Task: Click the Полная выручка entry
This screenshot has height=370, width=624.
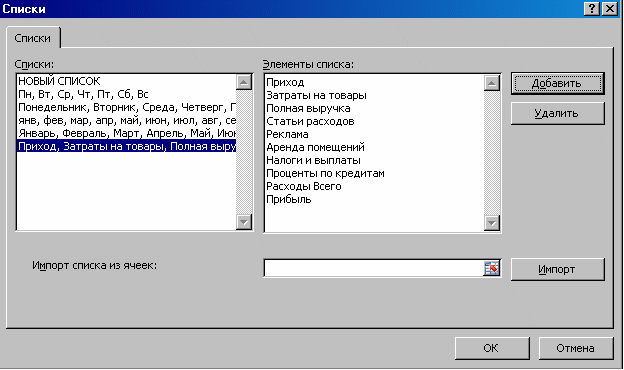Action: (x=308, y=108)
